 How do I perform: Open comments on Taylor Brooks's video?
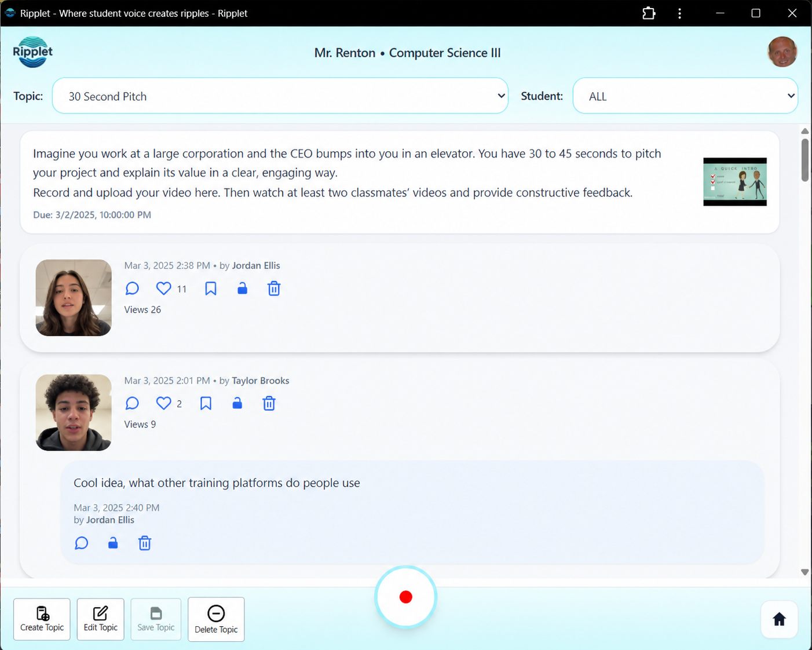tap(132, 403)
